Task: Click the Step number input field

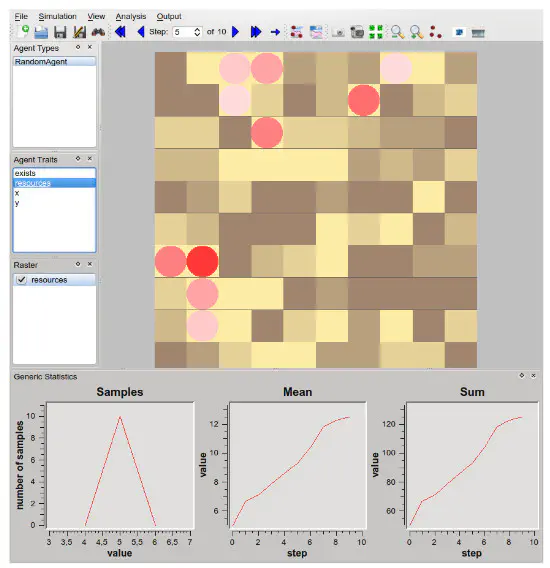Action: tap(183, 32)
